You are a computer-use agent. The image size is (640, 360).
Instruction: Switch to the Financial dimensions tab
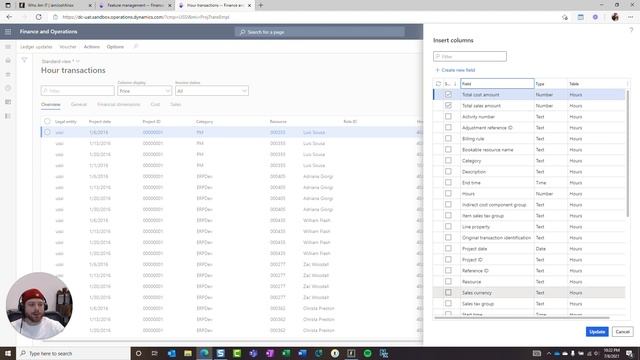(x=118, y=104)
